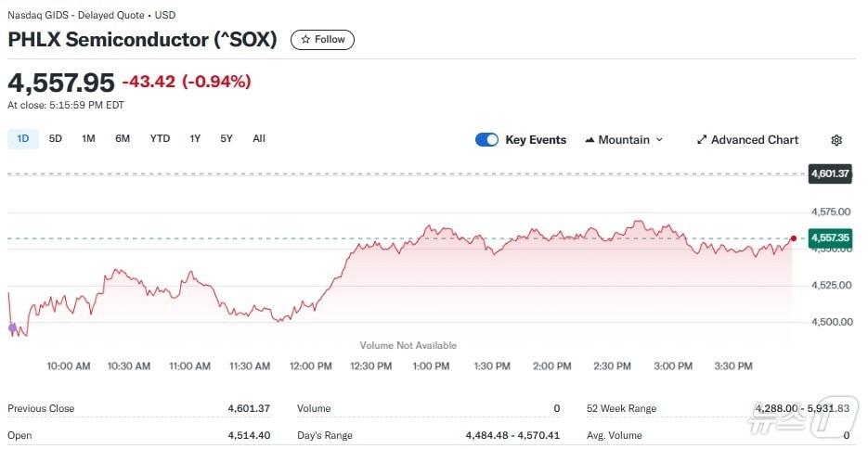This screenshot has width=868, height=449.
Task: Show the 6M chart range
Action: (123, 139)
